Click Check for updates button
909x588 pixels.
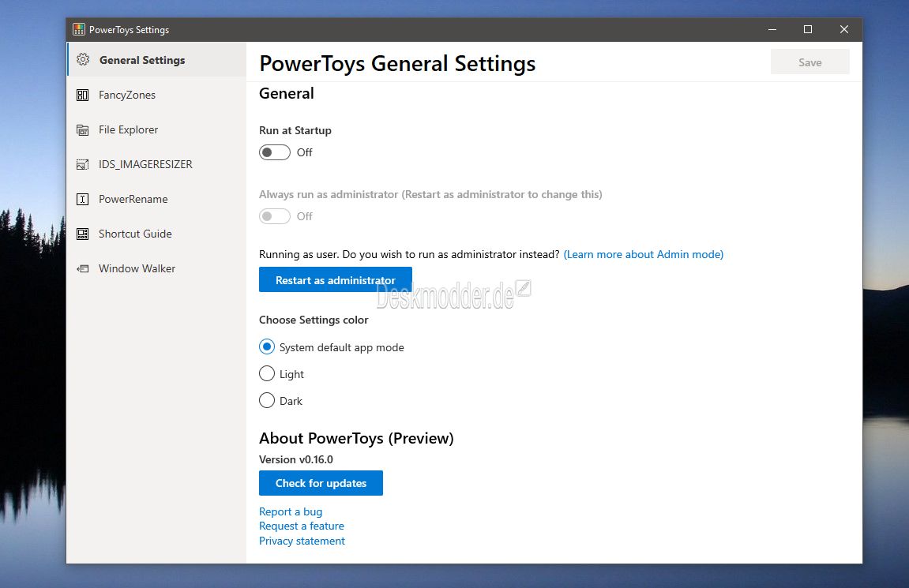pos(321,483)
